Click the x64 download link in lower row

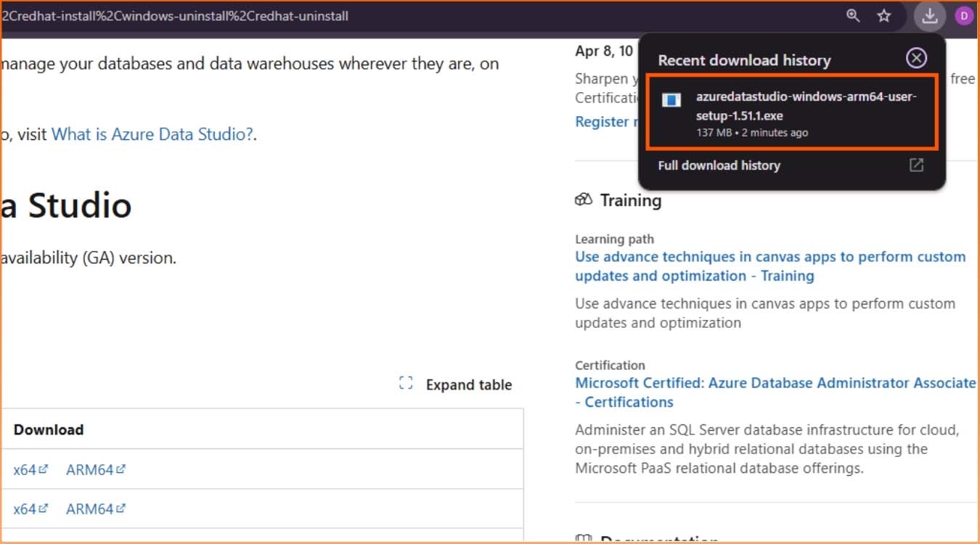coord(25,509)
